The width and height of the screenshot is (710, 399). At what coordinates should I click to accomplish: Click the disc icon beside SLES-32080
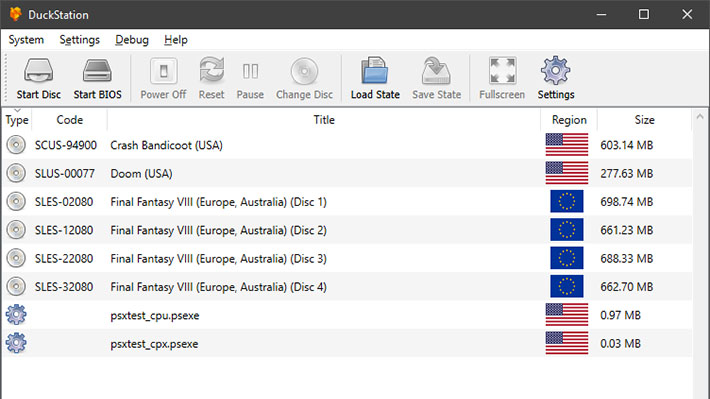click(16, 287)
